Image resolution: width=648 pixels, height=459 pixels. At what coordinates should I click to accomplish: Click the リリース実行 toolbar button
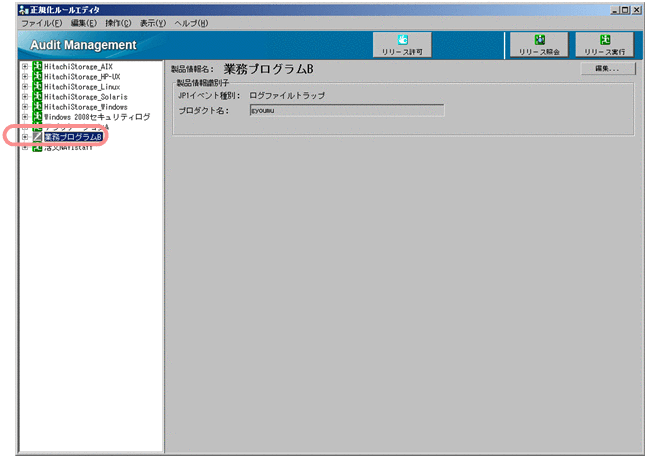(605, 45)
